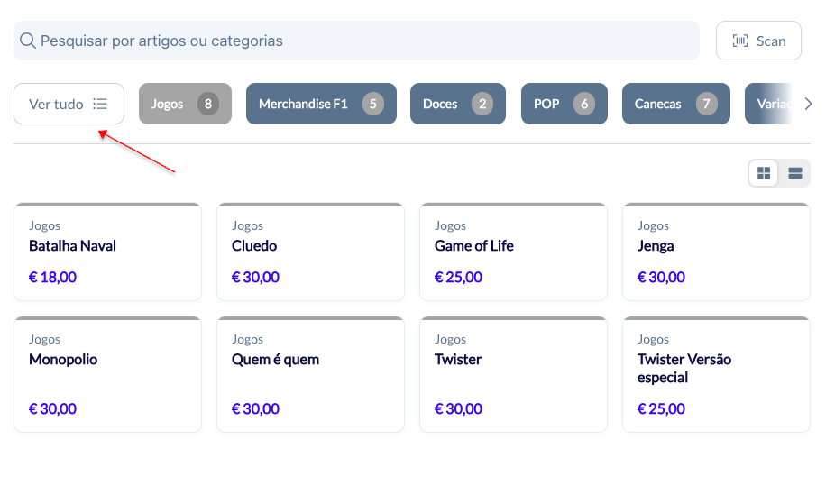Switch to grid view layout
The image size is (835, 504).
[x=764, y=173]
